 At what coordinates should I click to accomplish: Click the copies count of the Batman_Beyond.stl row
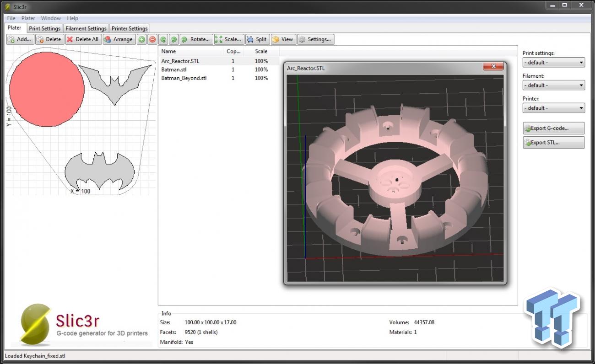pyautogui.click(x=233, y=78)
